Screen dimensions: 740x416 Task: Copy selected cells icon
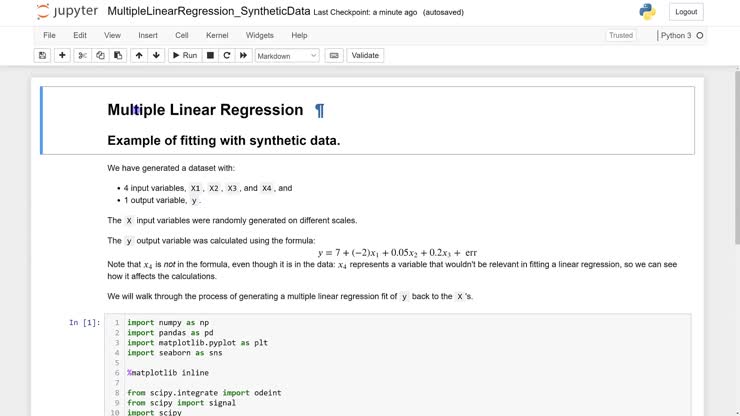click(x=100, y=55)
